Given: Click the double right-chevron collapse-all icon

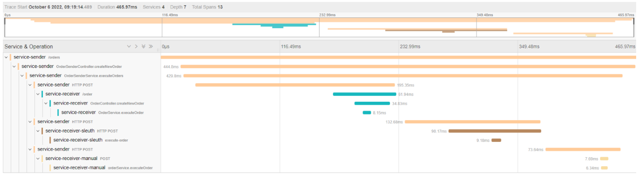Looking at the screenshot, I should (151, 47).
